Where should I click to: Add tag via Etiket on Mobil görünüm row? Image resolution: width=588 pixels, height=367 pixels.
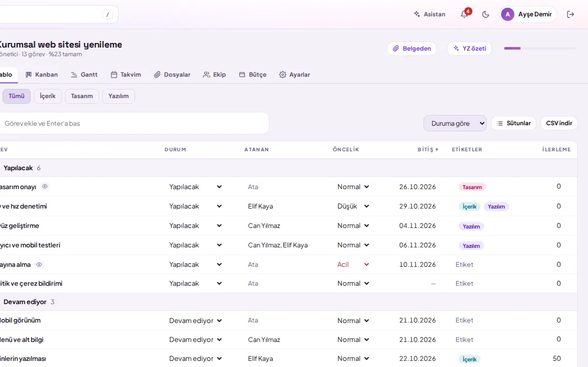(x=464, y=320)
